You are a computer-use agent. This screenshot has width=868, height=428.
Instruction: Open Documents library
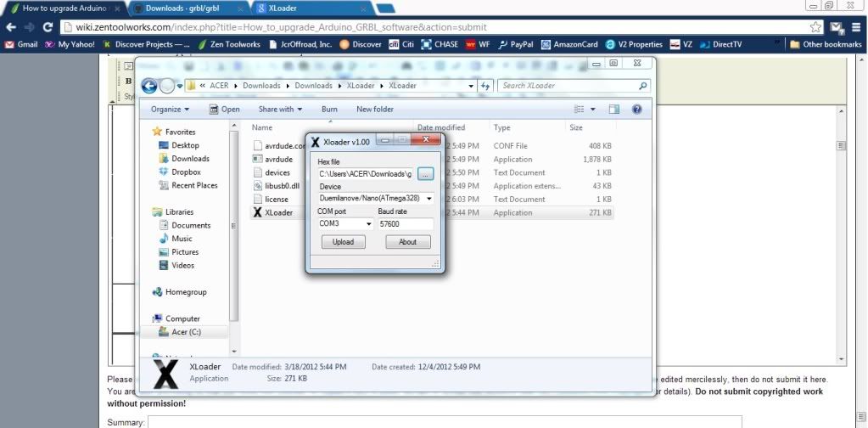[x=191, y=225]
